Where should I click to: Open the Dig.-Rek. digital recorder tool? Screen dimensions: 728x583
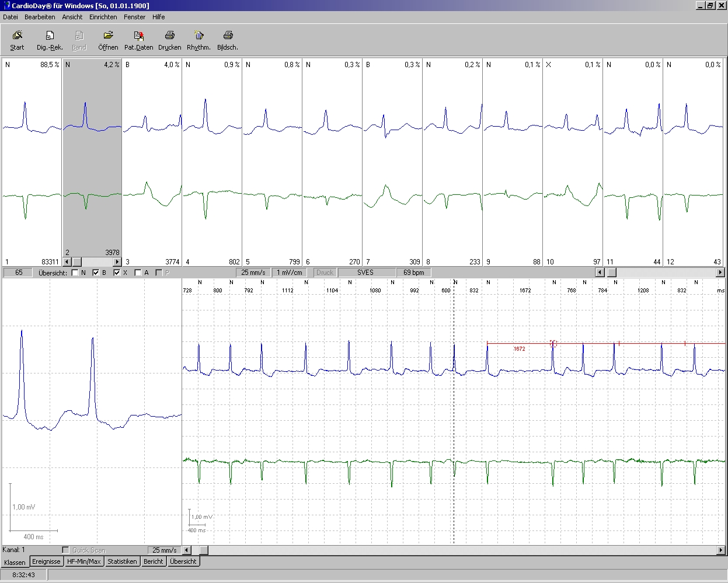pyautogui.click(x=50, y=36)
